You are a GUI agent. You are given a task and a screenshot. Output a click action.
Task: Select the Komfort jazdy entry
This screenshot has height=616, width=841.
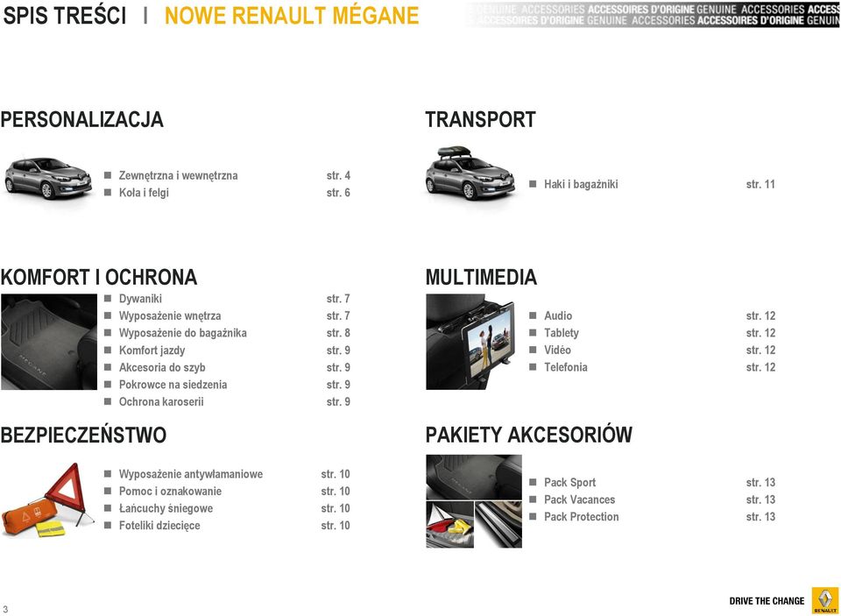click(x=152, y=350)
